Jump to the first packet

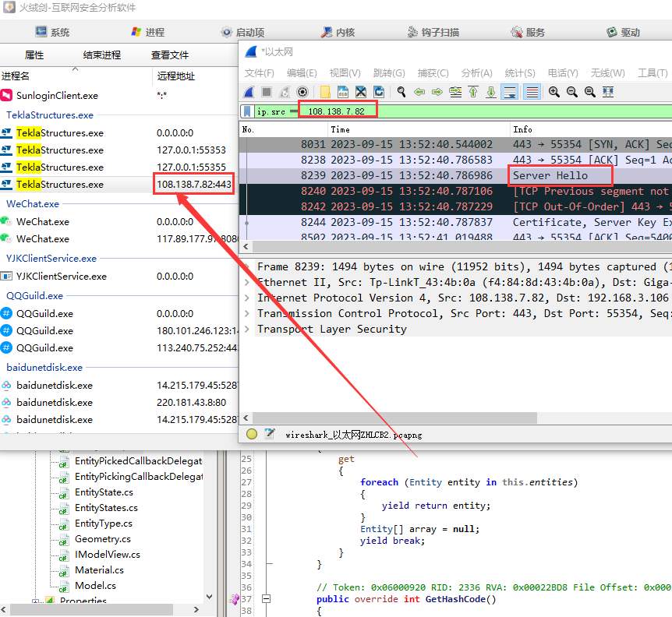(x=473, y=92)
